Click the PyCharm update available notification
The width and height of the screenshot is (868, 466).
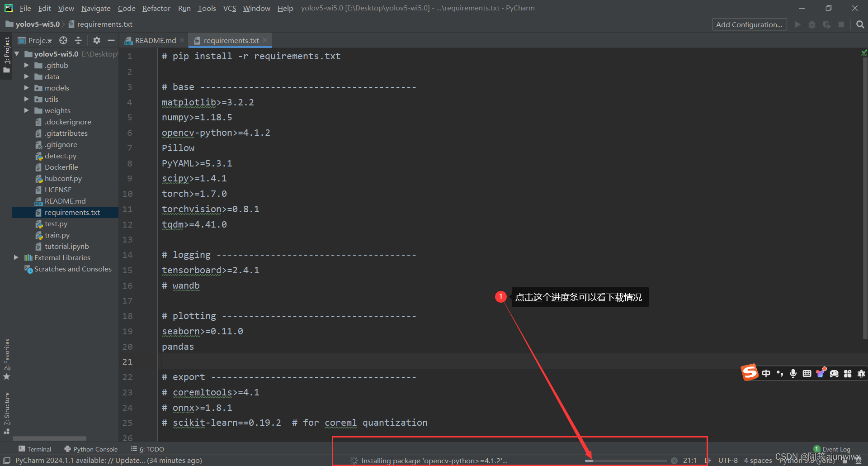click(x=108, y=461)
